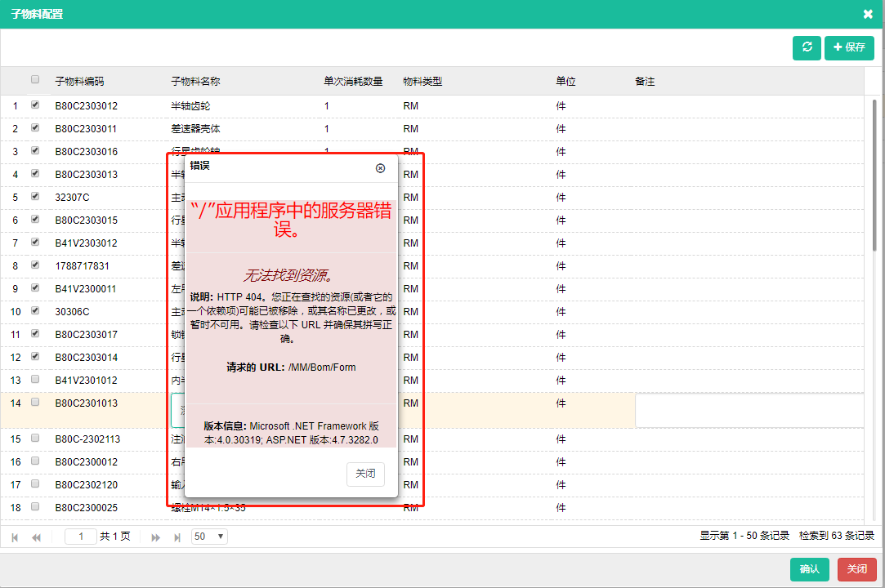Click the red 关闭 button at bottom right
The width and height of the screenshot is (885, 588).
click(x=856, y=569)
